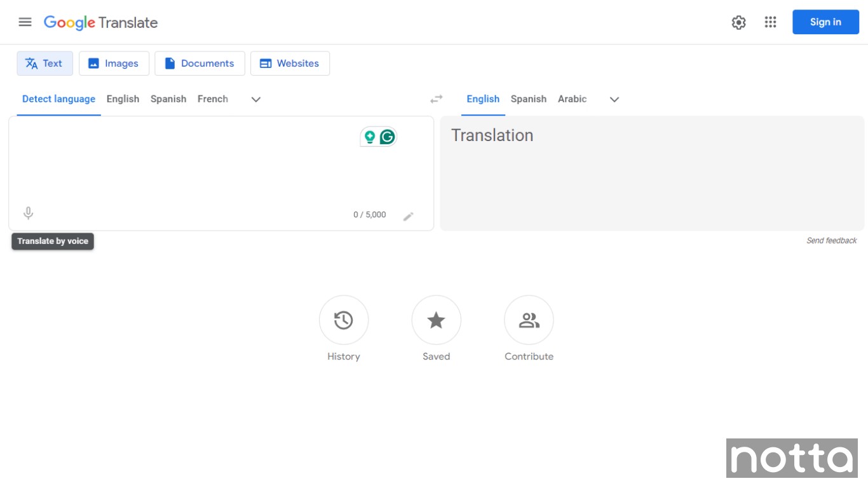
Task: Click the Sign in button
Action: [825, 22]
